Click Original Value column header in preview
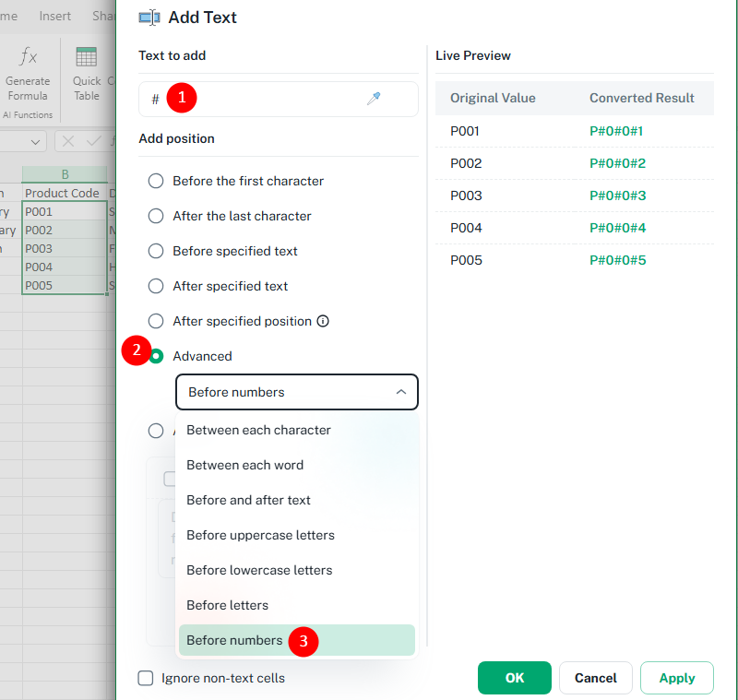This screenshot has width=738, height=700. [493, 98]
